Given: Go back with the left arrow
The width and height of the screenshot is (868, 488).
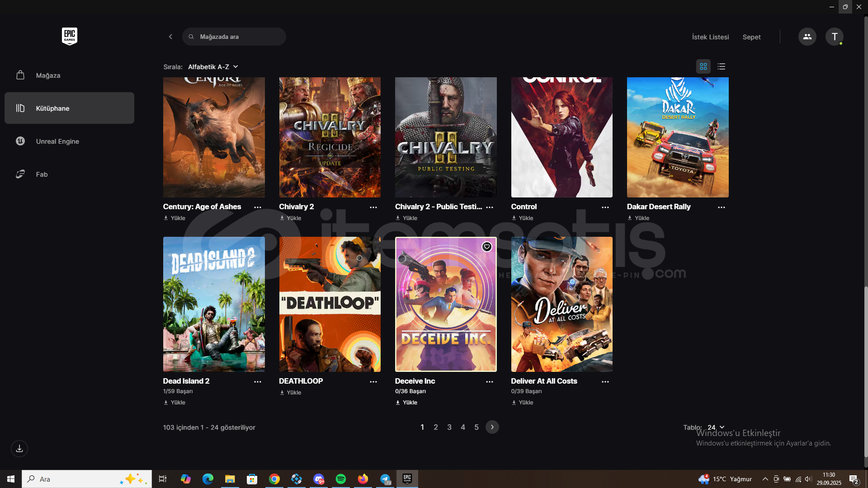Looking at the screenshot, I should pyautogui.click(x=170, y=37).
